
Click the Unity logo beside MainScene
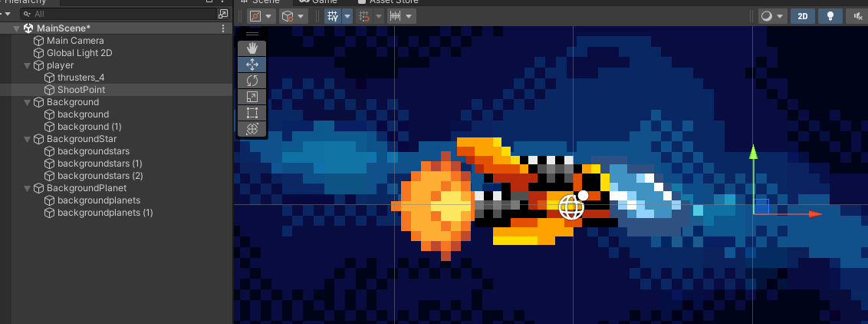(x=28, y=28)
